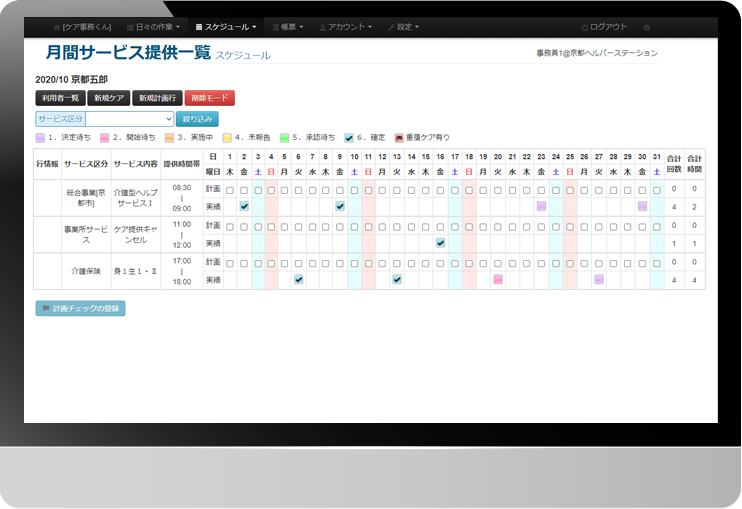Click the 08:30–09:00 time slot cell
This screenshot has height=509, width=742.
point(182,198)
